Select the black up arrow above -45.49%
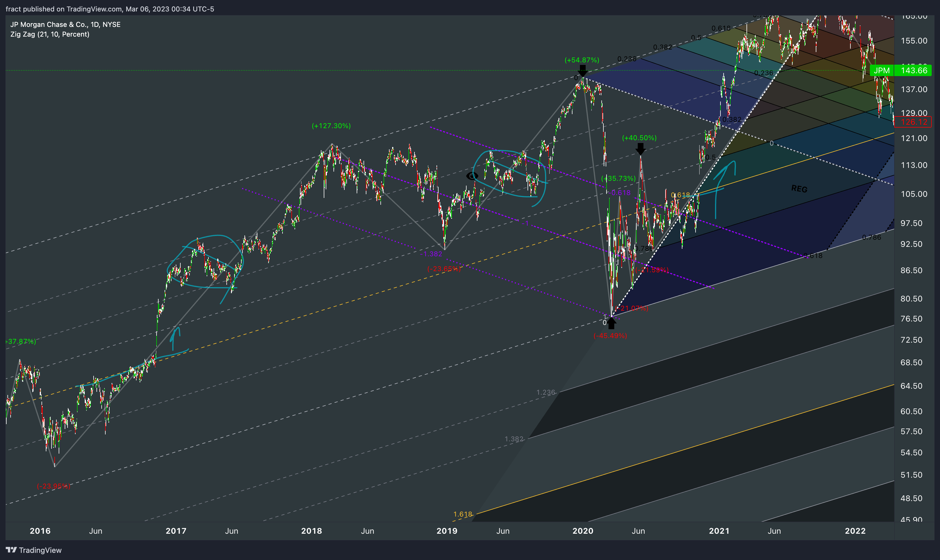940x560 pixels. pyautogui.click(x=611, y=323)
